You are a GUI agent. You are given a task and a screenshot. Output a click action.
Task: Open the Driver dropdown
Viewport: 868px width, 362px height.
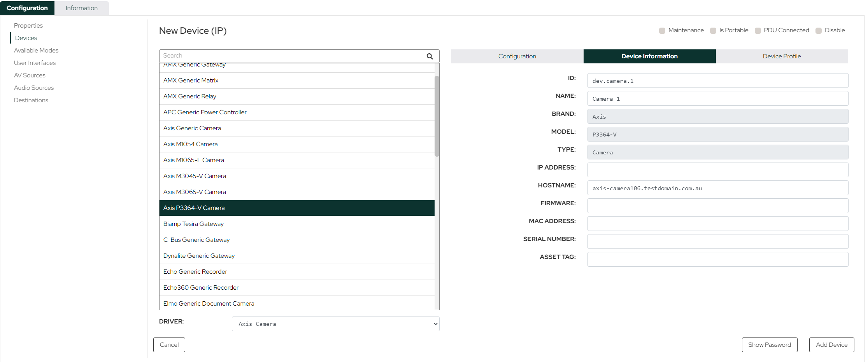pyautogui.click(x=335, y=324)
